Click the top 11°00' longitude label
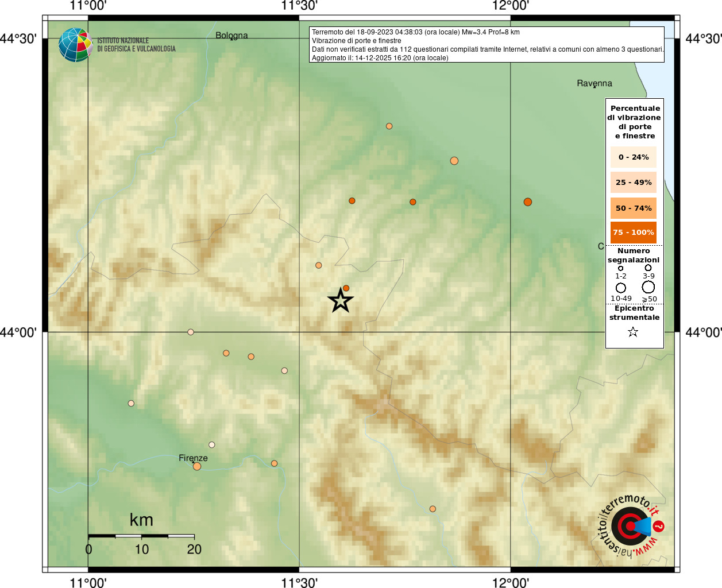This screenshot has width=722, height=588. coord(88,6)
